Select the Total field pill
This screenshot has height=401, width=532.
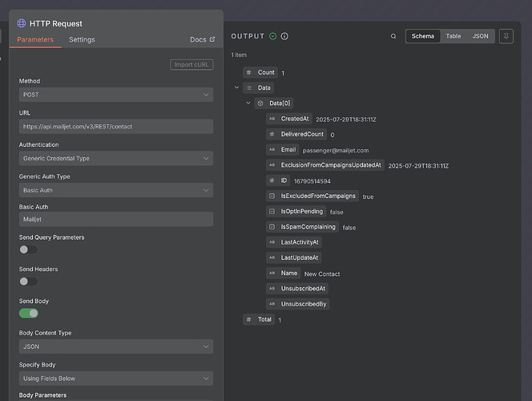click(x=259, y=319)
